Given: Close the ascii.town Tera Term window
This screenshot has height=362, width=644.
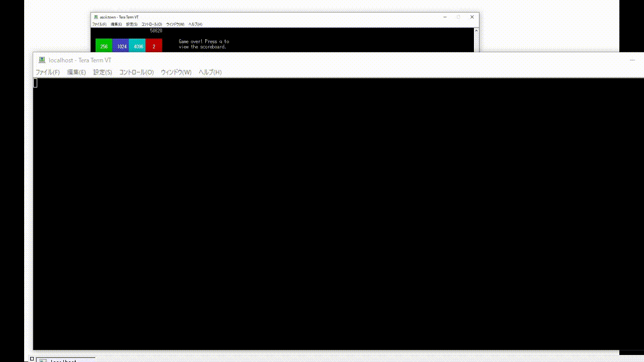Looking at the screenshot, I should [472, 17].
